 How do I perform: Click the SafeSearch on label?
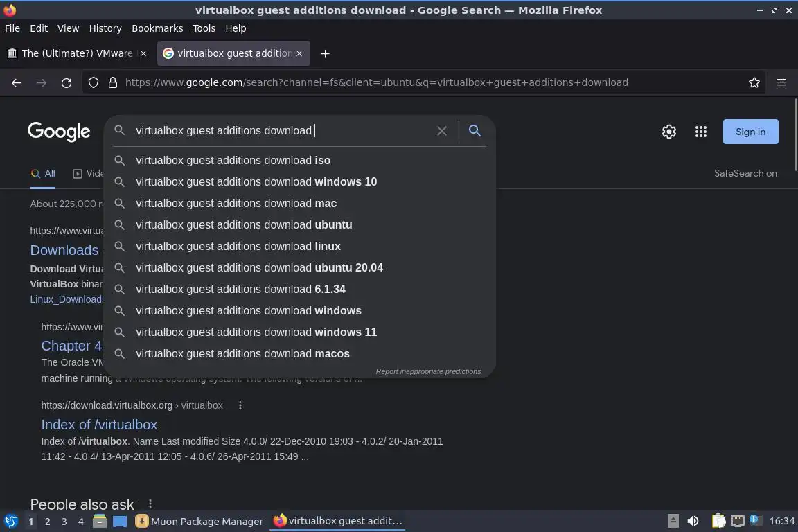pyautogui.click(x=745, y=174)
